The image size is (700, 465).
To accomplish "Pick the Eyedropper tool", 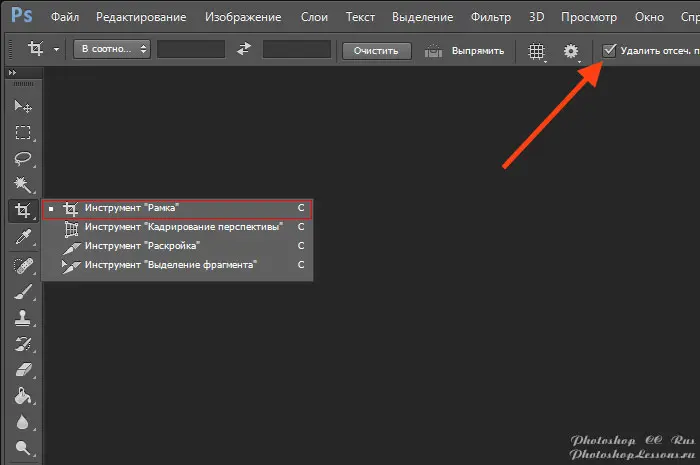I will (x=22, y=237).
